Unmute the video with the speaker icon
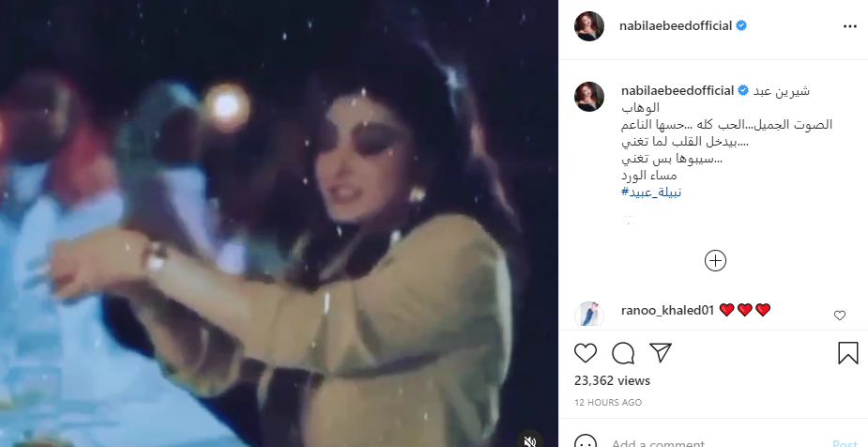 point(530,440)
